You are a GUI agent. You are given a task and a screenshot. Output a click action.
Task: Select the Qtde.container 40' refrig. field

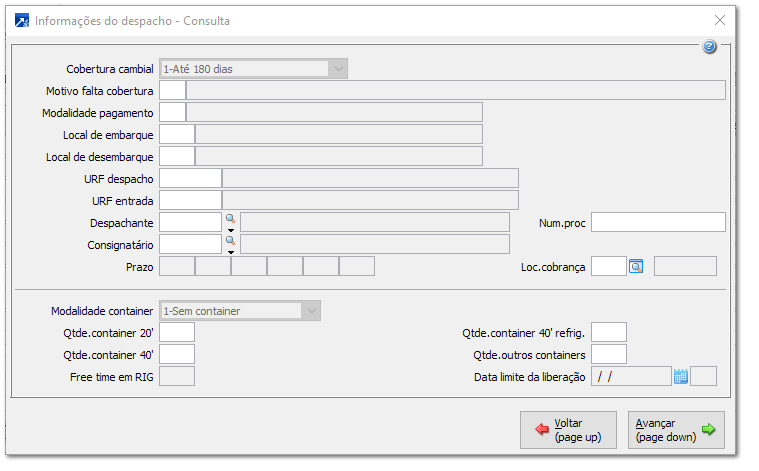[x=609, y=332]
